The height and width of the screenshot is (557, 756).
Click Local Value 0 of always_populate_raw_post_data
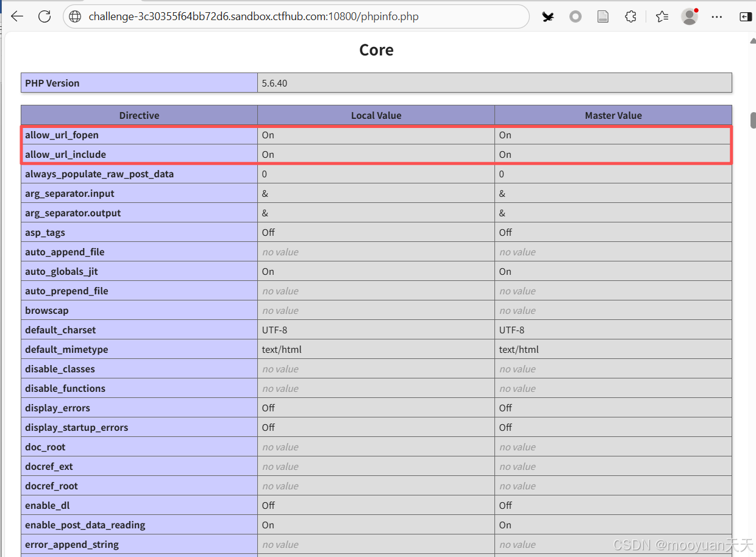point(264,174)
